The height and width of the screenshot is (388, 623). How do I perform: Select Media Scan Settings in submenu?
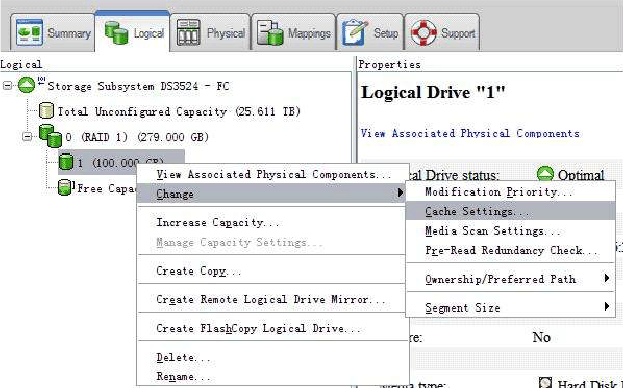click(x=510, y=230)
